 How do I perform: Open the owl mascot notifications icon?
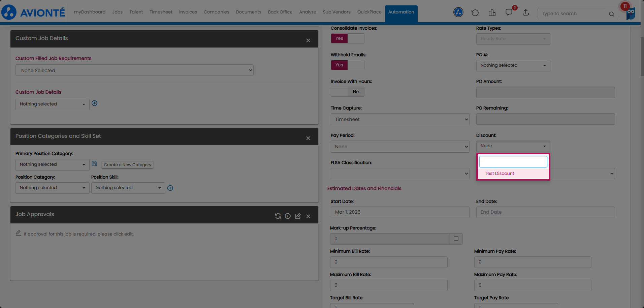pyautogui.click(x=631, y=13)
